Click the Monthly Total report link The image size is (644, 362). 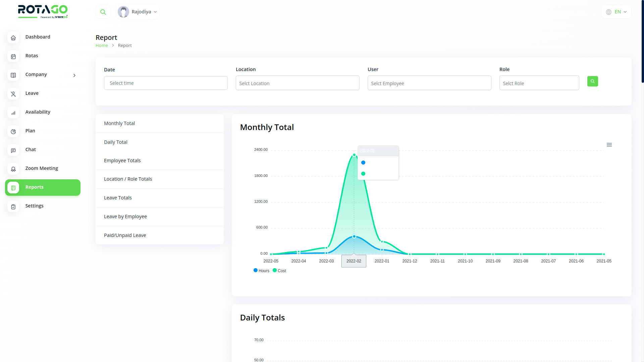click(x=119, y=123)
